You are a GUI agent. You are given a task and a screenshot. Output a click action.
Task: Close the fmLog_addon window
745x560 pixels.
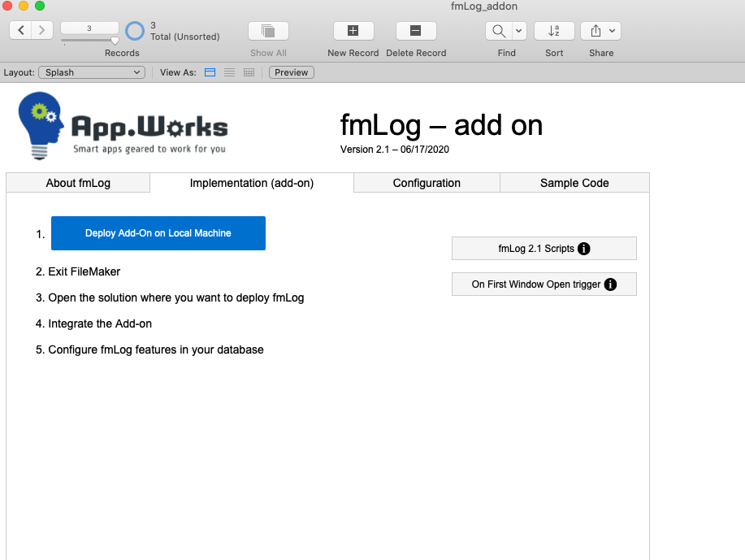tap(7, 6)
